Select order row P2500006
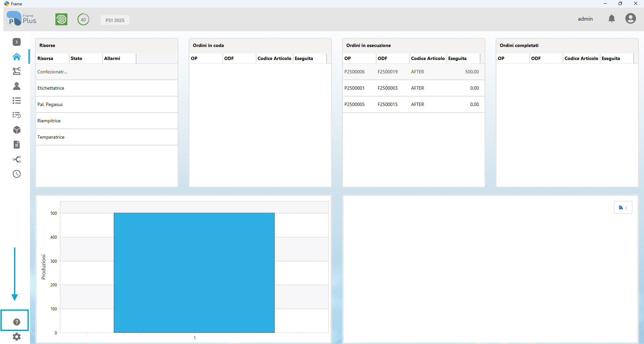This screenshot has width=644, height=344. [414, 72]
